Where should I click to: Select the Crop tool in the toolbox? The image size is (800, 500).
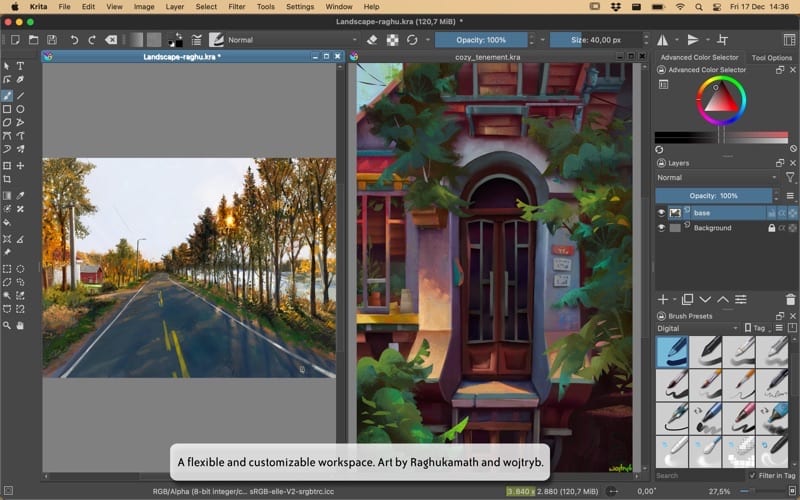[7, 179]
